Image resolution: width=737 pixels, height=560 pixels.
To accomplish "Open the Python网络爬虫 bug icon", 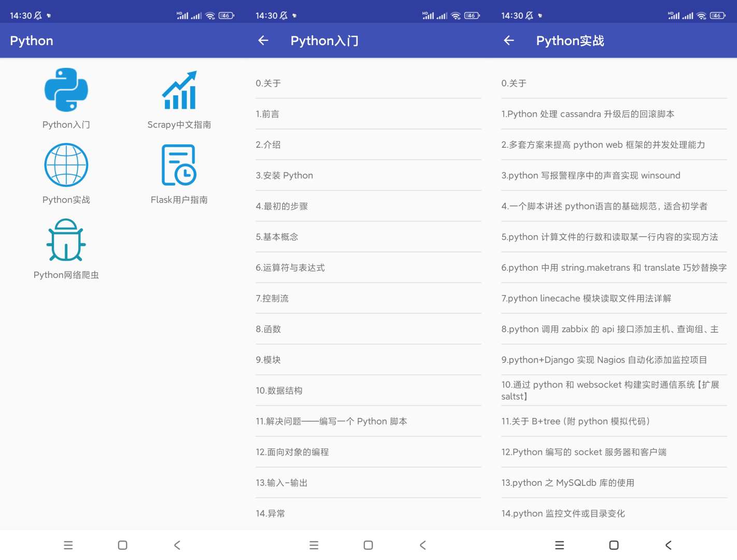I will 66,240.
